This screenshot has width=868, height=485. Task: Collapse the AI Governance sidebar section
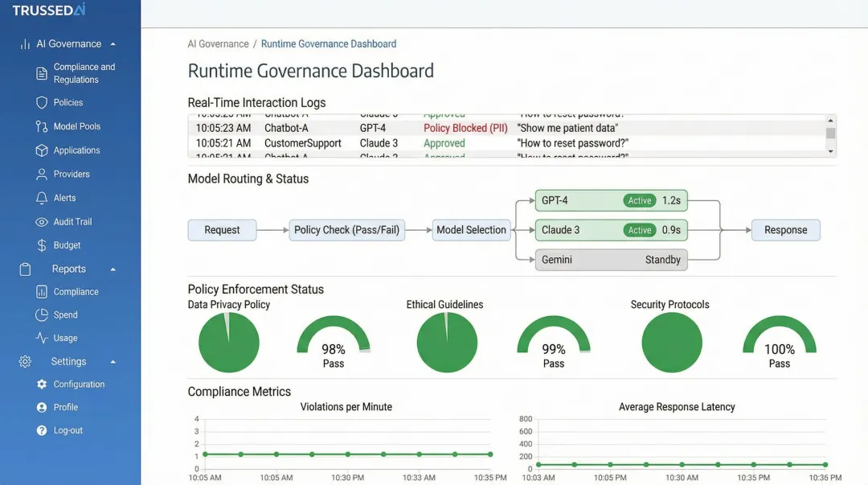click(114, 43)
